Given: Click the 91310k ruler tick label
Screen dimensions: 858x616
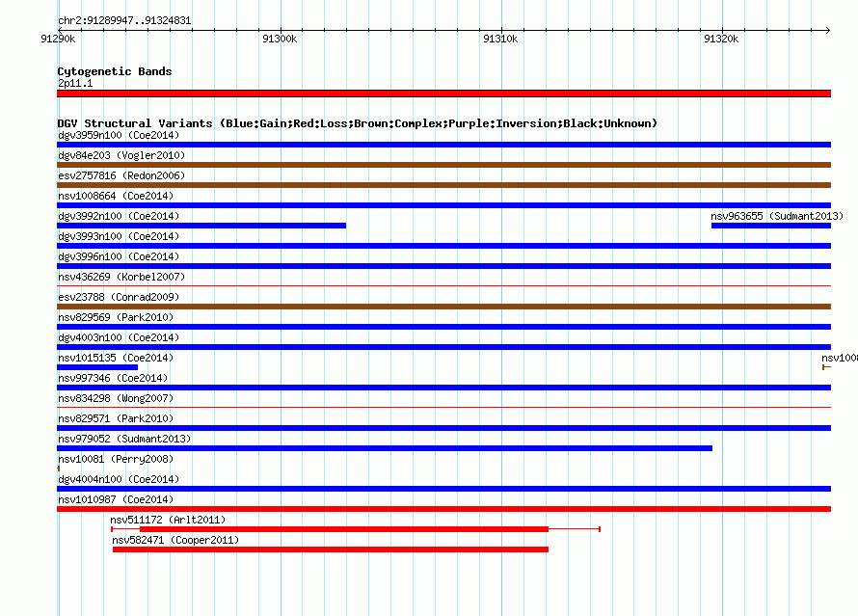Looking at the screenshot, I should (x=500, y=39).
